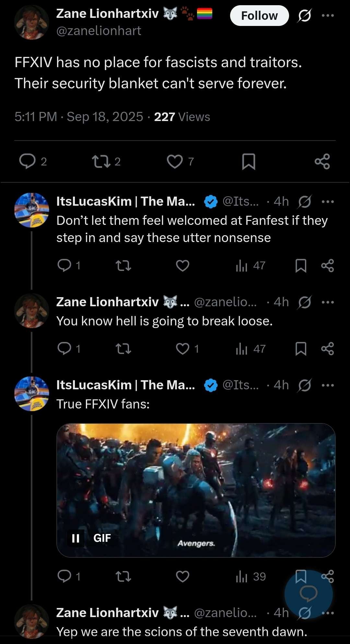The height and width of the screenshot is (644, 350).
Task: Open ItsLucasKim's profile avatar on Fanfest reply
Action: point(32,210)
